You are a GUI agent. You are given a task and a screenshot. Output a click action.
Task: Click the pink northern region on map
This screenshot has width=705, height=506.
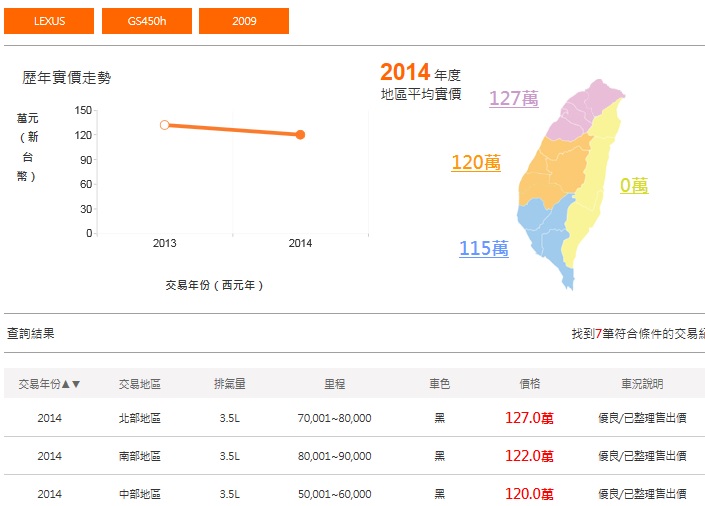[585, 110]
